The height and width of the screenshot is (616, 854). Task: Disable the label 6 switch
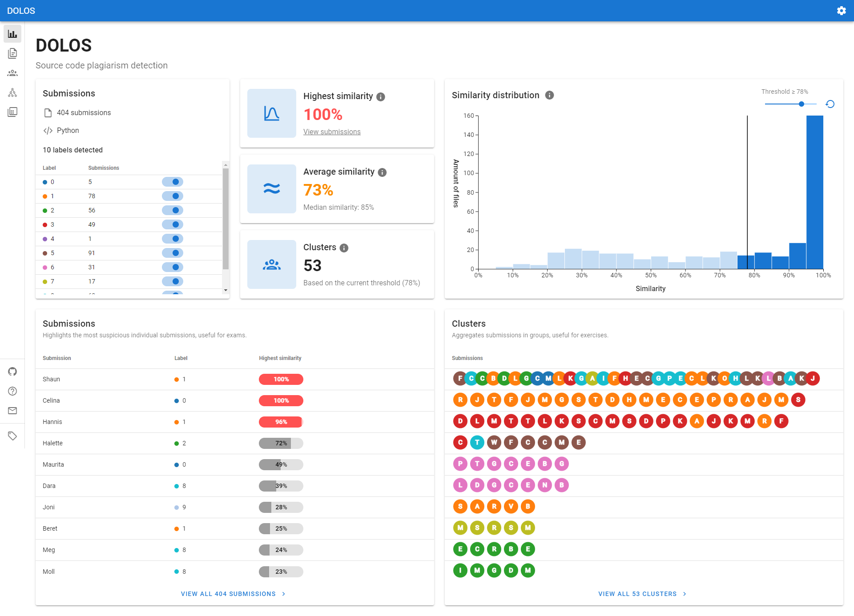(x=173, y=267)
